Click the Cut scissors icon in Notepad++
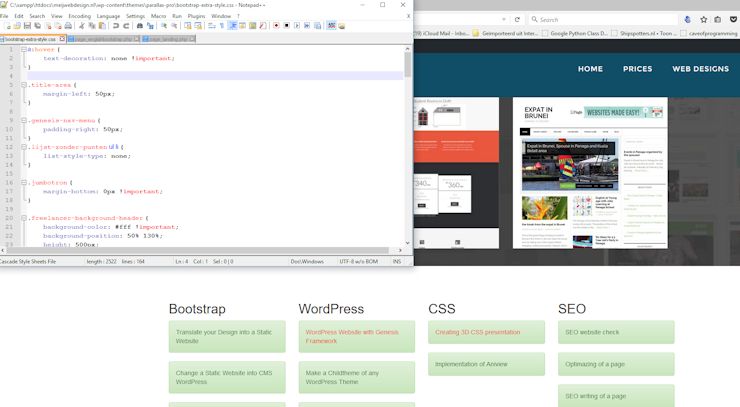Image resolution: width=740 pixels, height=407 pixels. pyautogui.click(x=82, y=26)
